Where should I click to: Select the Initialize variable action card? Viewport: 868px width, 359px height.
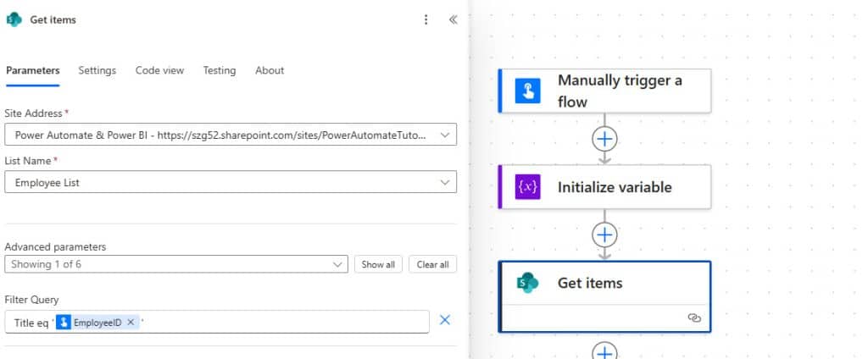[604, 187]
